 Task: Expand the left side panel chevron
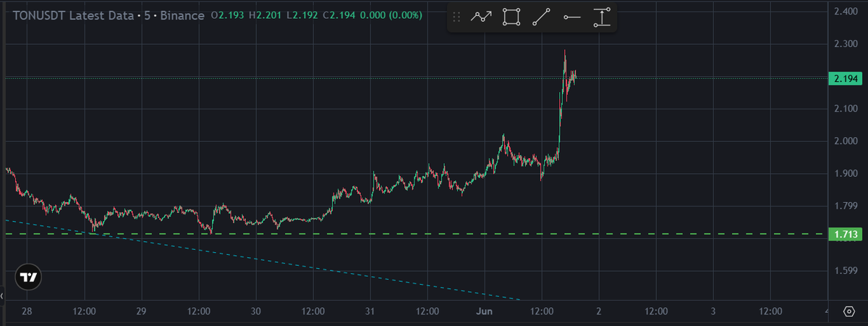2,297
